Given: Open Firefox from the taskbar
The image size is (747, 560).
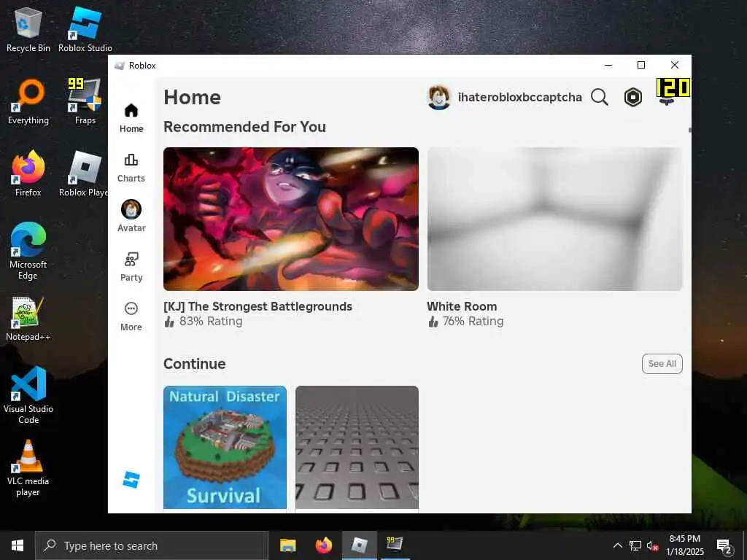Looking at the screenshot, I should pyautogui.click(x=323, y=545).
